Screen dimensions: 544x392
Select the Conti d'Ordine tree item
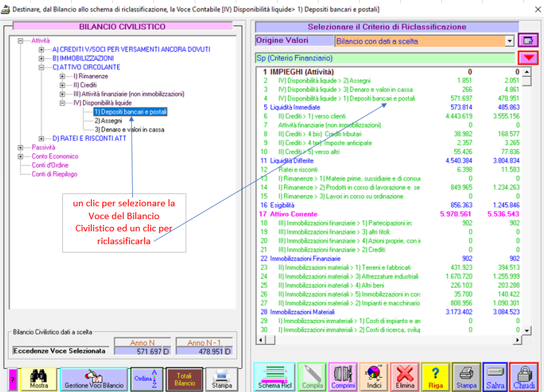(50, 165)
